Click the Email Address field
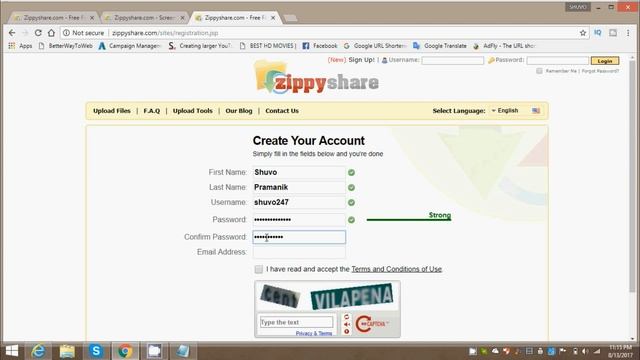Image resolution: width=640 pixels, height=360 pixels. coord(299,252)
